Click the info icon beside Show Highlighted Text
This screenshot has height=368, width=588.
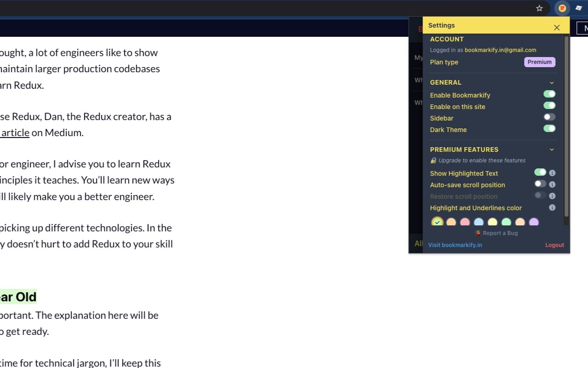[x=552, y=172]
